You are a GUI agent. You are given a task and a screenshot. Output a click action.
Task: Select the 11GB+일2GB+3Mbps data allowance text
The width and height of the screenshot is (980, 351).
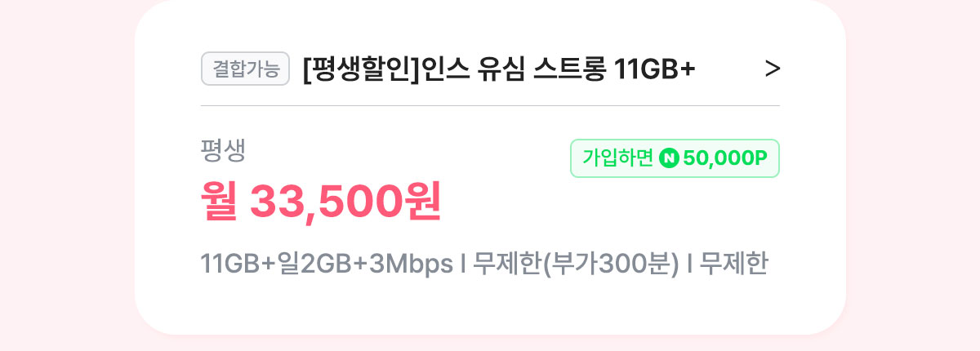coord(327,265)
